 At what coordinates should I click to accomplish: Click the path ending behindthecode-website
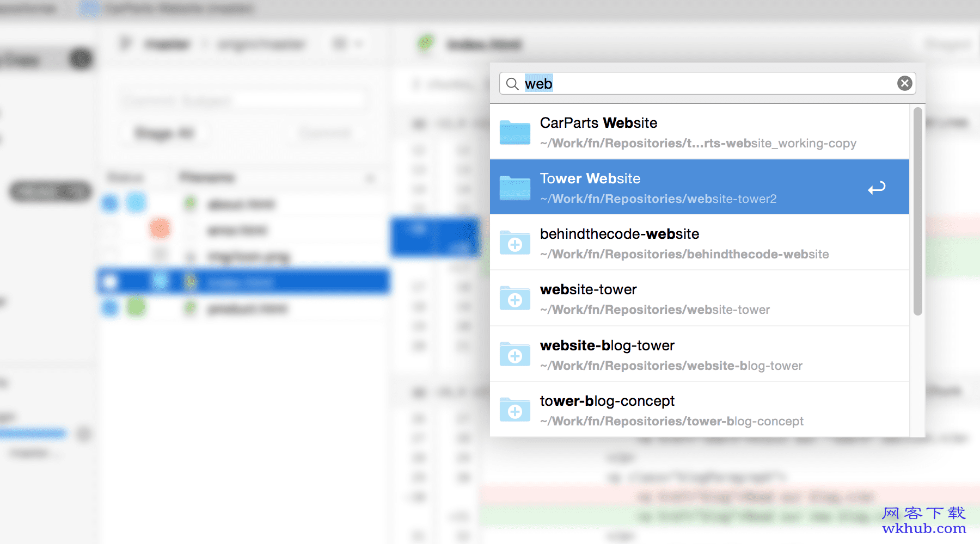pyautogui.click(x=684, y=255)
